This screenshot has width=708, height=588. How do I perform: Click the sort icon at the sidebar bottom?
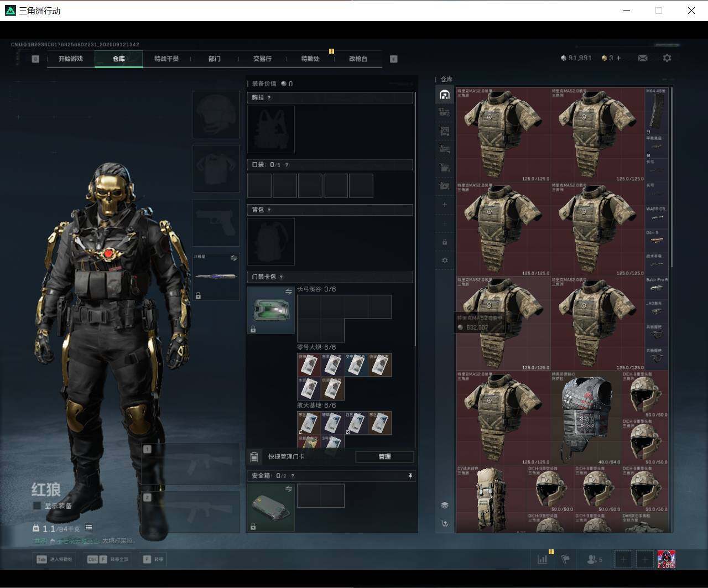[445, 523]
